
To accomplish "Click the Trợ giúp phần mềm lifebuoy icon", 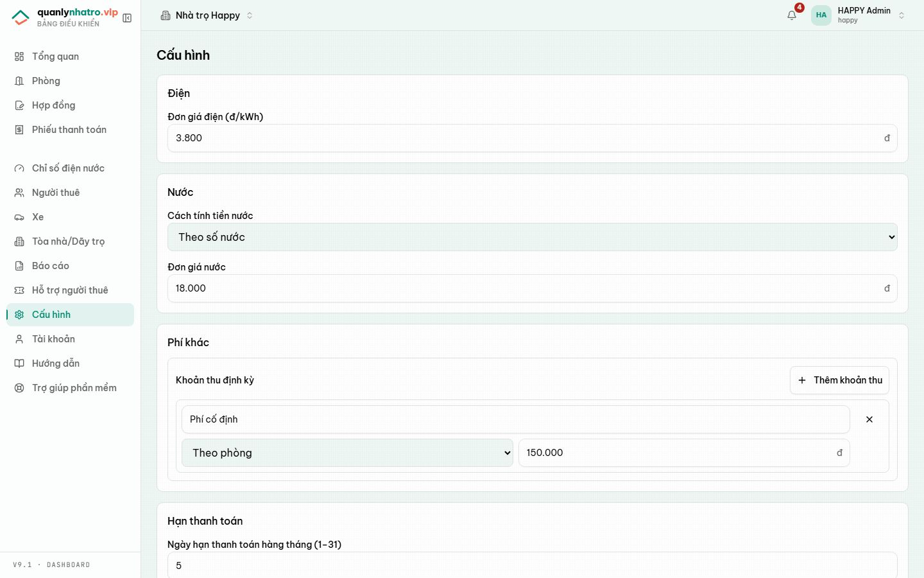I will pos(19,388).
